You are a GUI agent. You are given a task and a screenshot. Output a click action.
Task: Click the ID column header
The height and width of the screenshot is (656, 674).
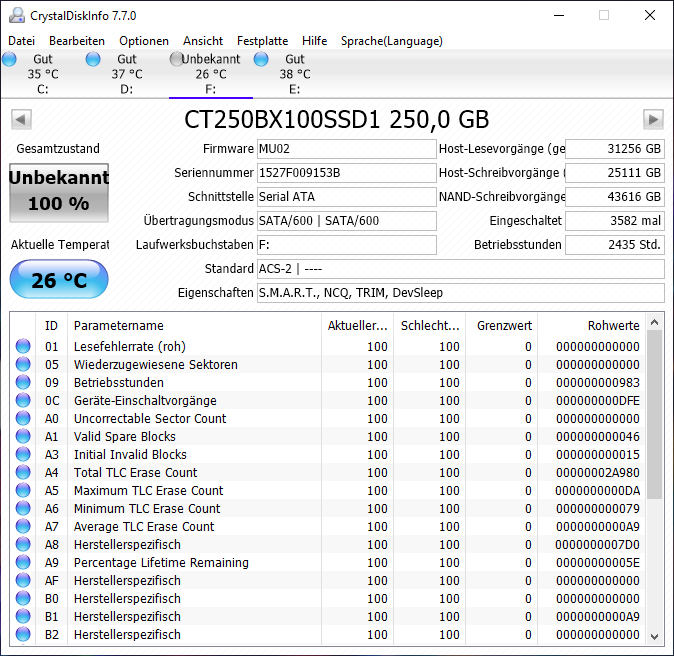(51, 325)
